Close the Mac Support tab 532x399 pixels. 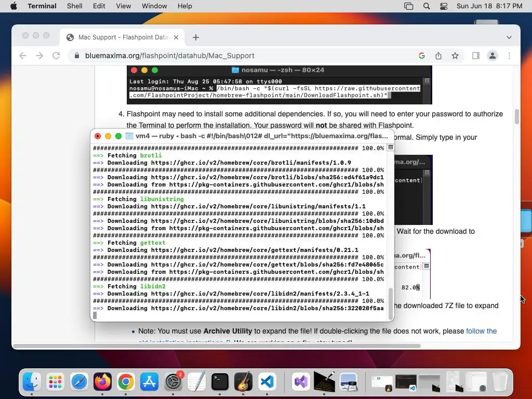coord(176,37)
